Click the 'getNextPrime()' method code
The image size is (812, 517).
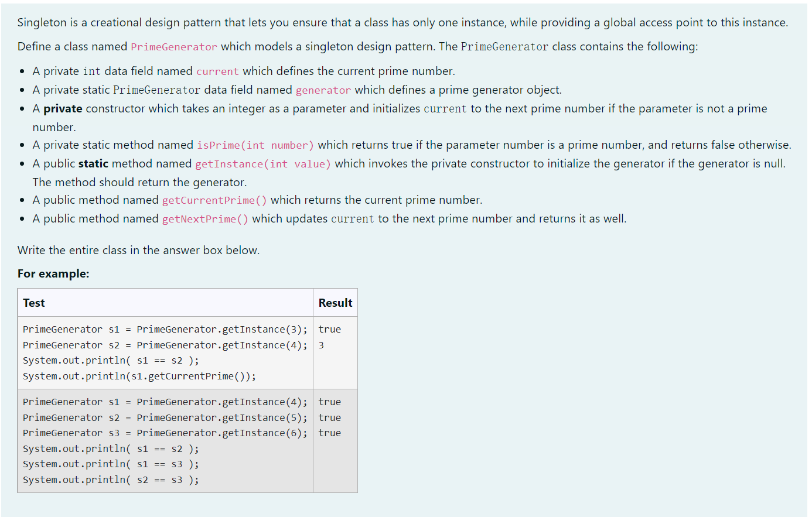pos(205,219)
